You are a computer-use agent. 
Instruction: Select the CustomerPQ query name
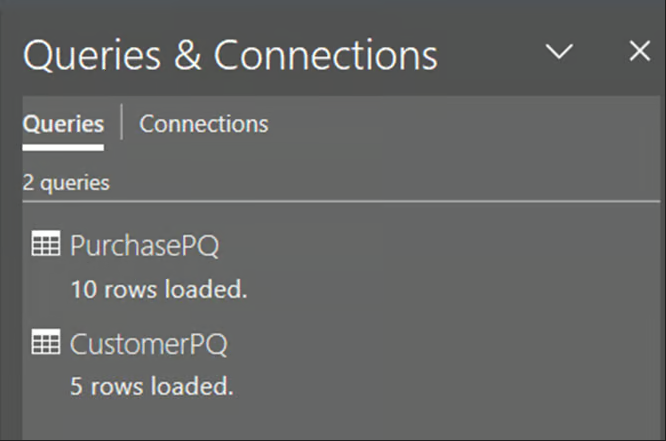(x=148, y=345)
